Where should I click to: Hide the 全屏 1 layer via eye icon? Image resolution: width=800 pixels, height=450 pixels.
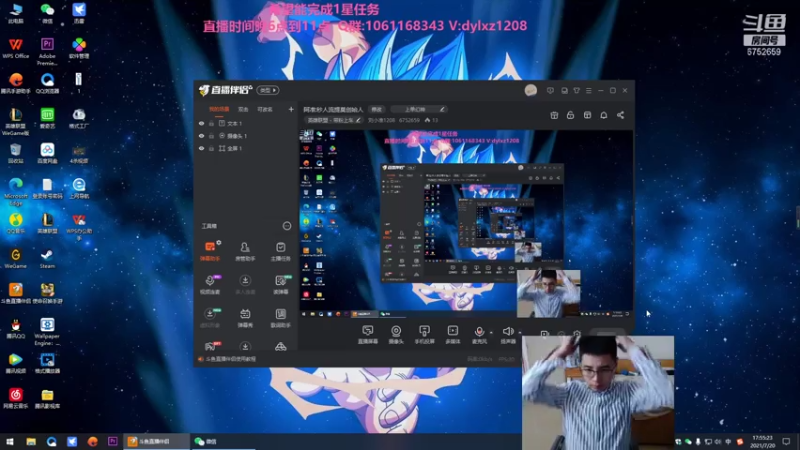click(x=202, y=148)
